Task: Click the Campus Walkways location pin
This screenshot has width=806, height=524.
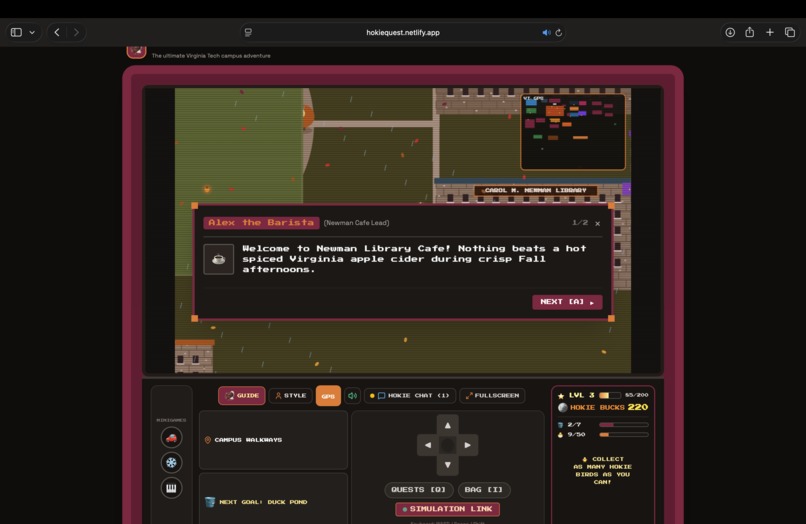Action: pos(208,440)
